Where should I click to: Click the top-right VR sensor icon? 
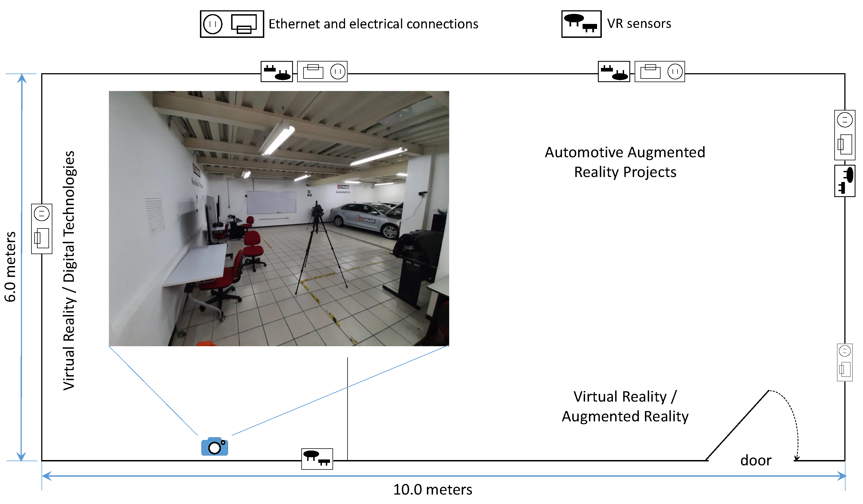pos(614,71)
